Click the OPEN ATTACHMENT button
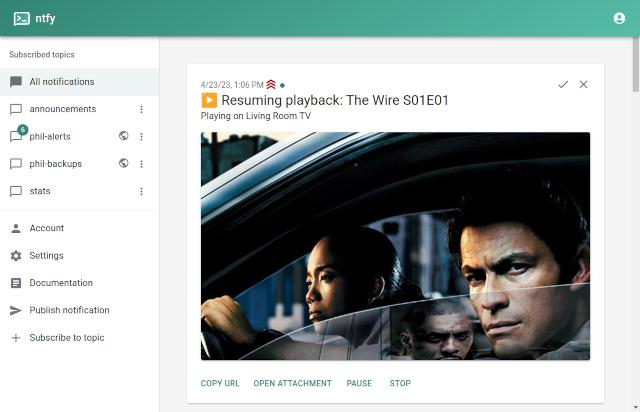640x412 pixels. [x=292, y=383]
